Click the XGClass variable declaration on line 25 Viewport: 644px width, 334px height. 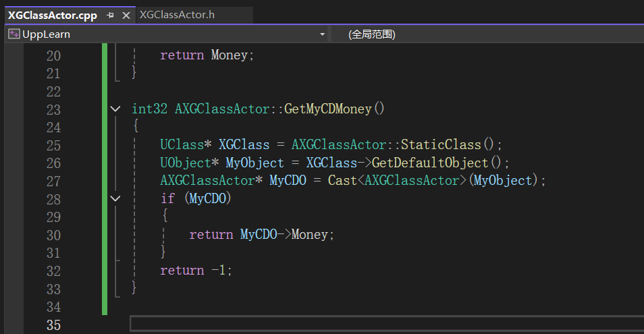244,145
